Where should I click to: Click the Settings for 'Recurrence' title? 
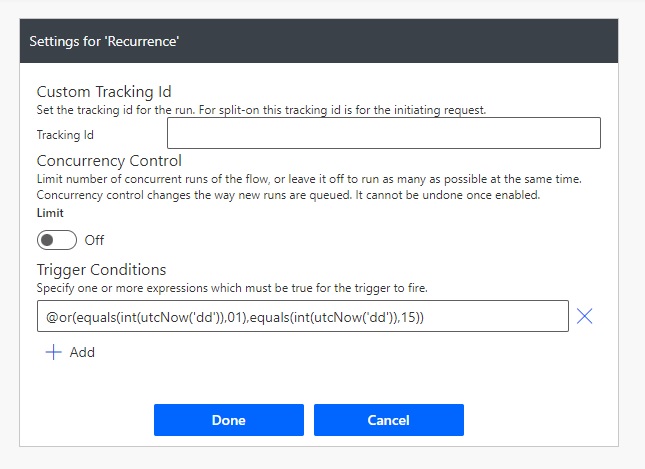[x=104, y=41]
